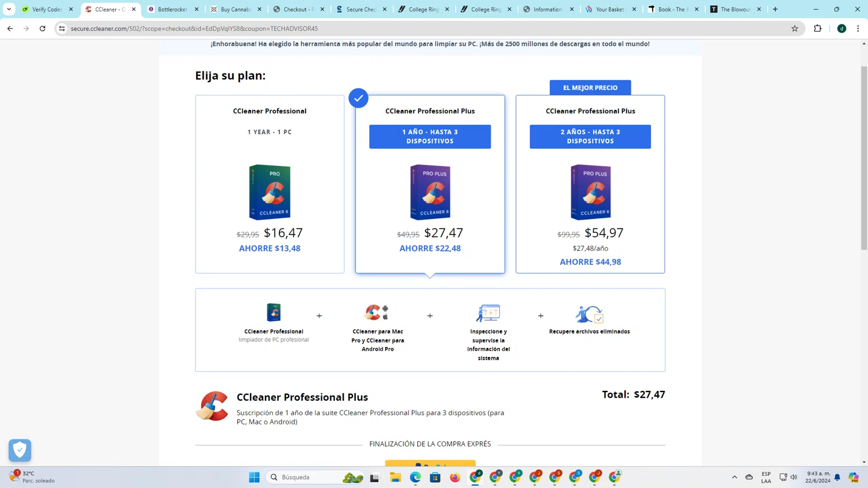The width and height of the screenshot is (868, 488).
Task: Switch to the Book - The tab
Action: pos(673,9)
